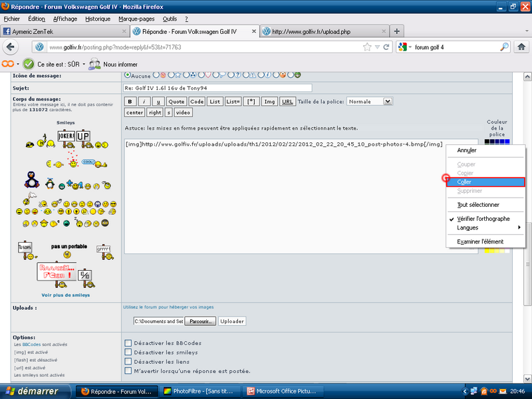Open the URL bar history dropdown arrow

(x=377, y=47)
